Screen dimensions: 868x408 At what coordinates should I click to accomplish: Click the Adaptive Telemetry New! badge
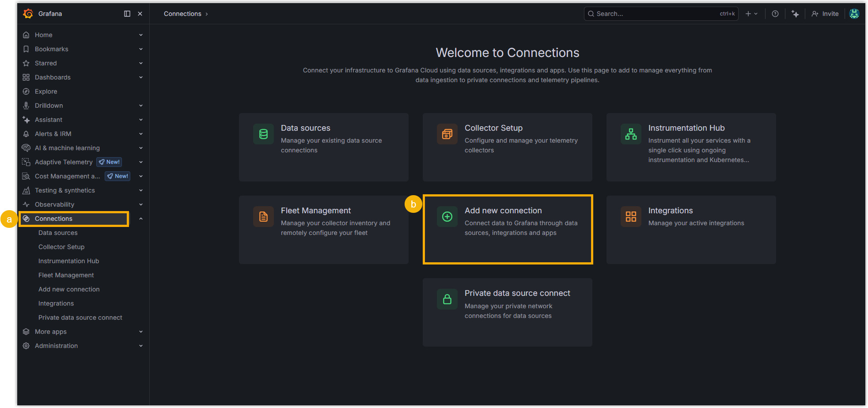109,162
